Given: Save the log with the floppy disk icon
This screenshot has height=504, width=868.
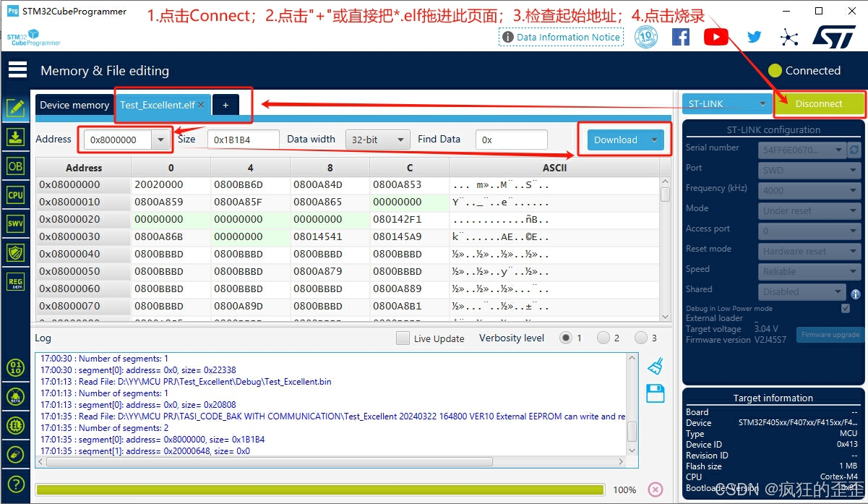Looking at the screenshot, I should pos(656,393).
